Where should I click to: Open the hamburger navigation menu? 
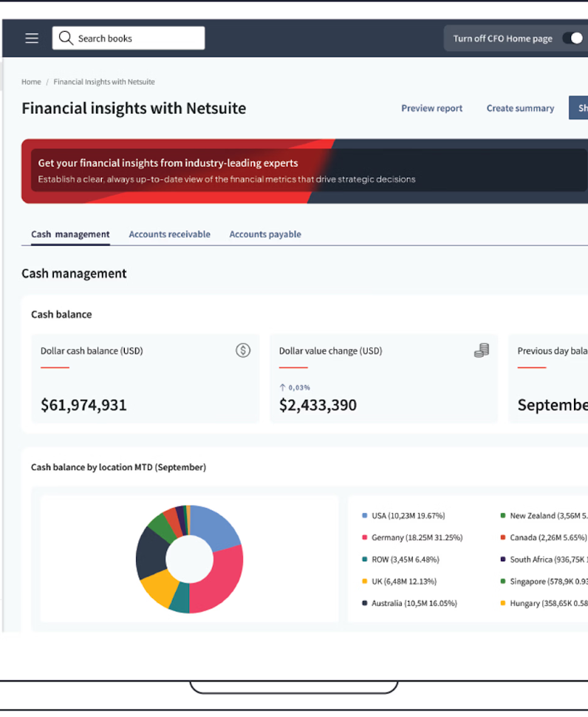(32, 38)
